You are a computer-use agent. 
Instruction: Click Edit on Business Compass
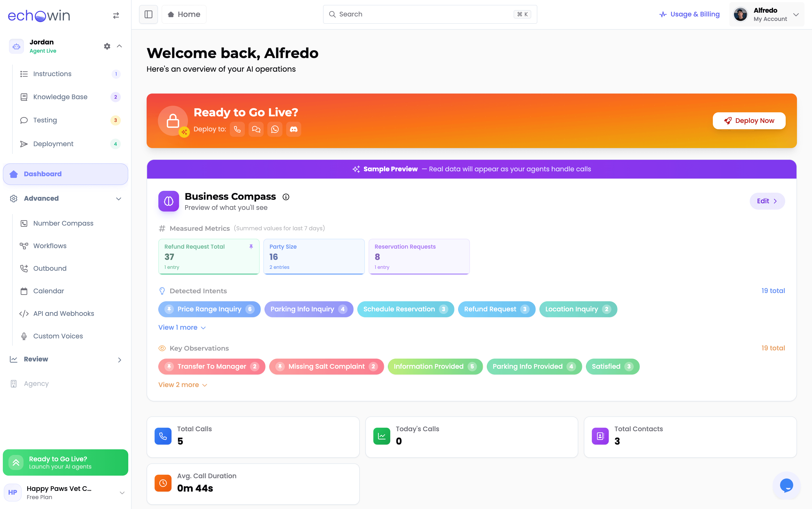(x=767, y=201)
